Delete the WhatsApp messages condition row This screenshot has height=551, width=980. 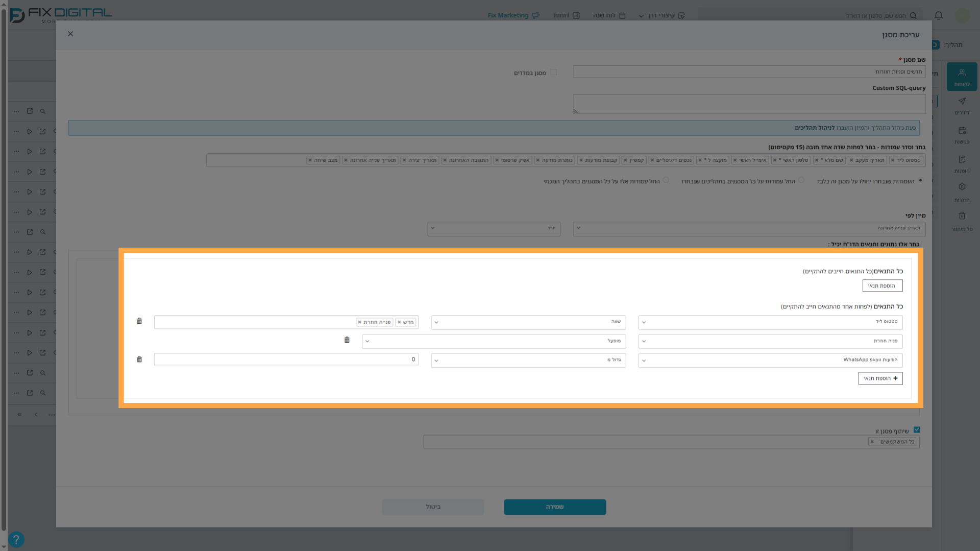pos(139,360)
